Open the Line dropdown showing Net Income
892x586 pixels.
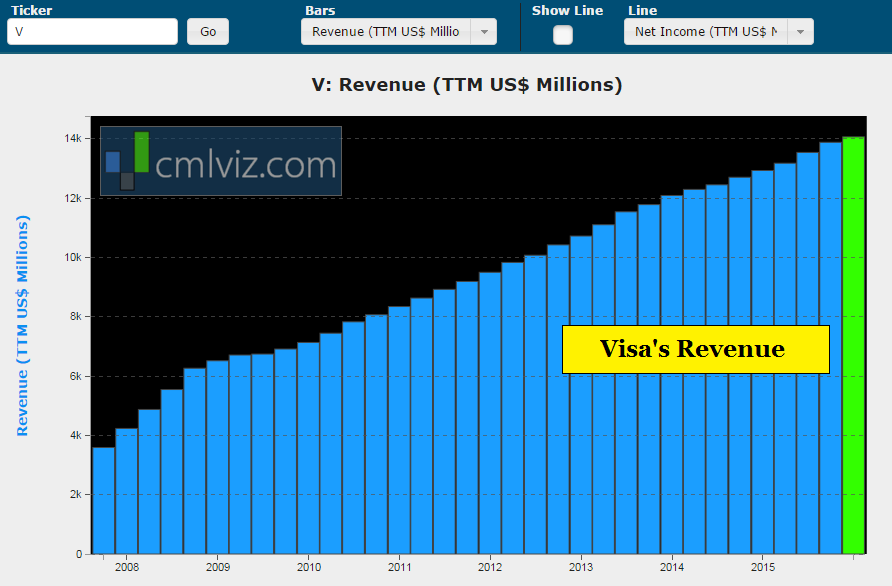[718, 31]
